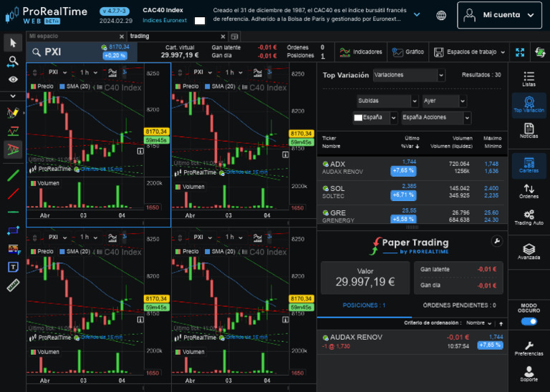Open the Subidas dropdown
The image size is (550, 392).
coord(387,101)
